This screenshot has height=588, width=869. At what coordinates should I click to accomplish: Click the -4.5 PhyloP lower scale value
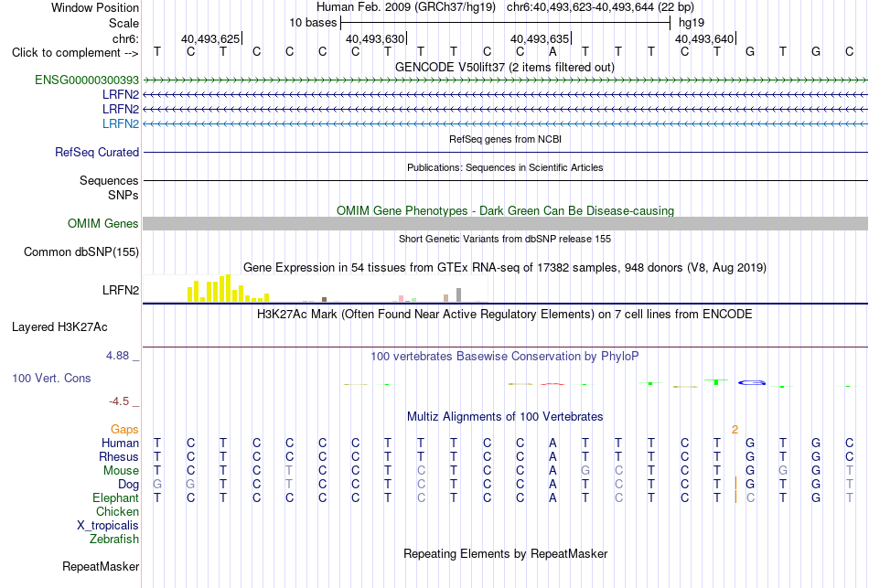pyautogui.click(x=119, y=401)
